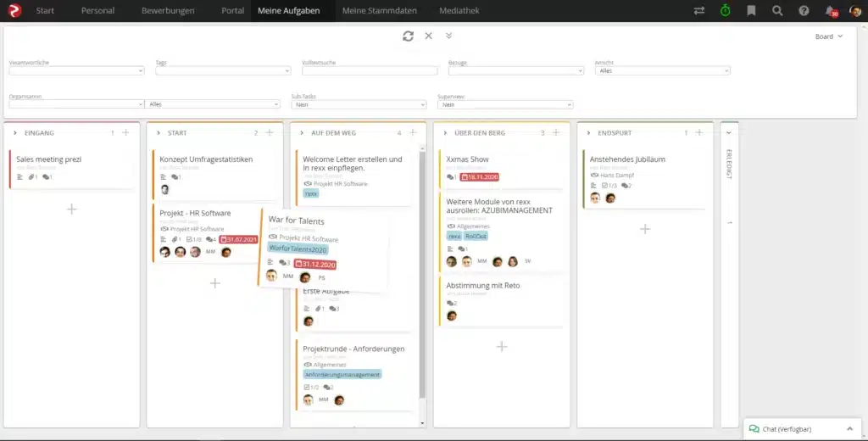Click the refresh icon above the filters

(408, 36)
